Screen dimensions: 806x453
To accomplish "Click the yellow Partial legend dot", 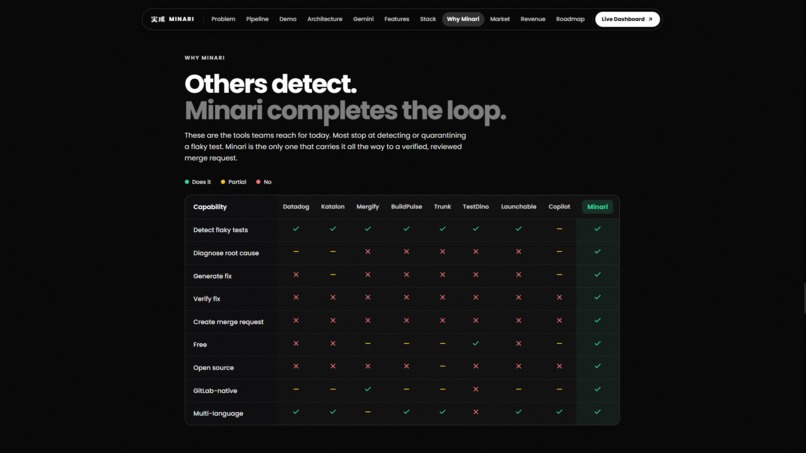I will tap(223, 182).
